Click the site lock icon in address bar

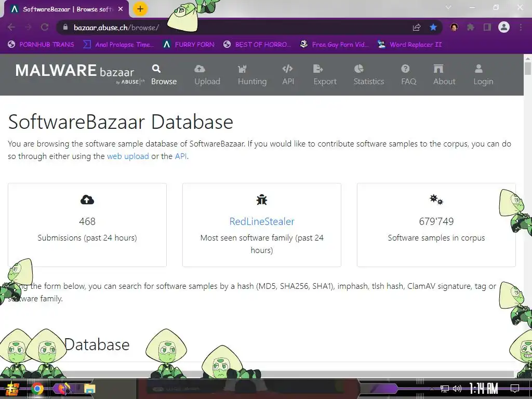pyautogui.click(x=65, y=27)
